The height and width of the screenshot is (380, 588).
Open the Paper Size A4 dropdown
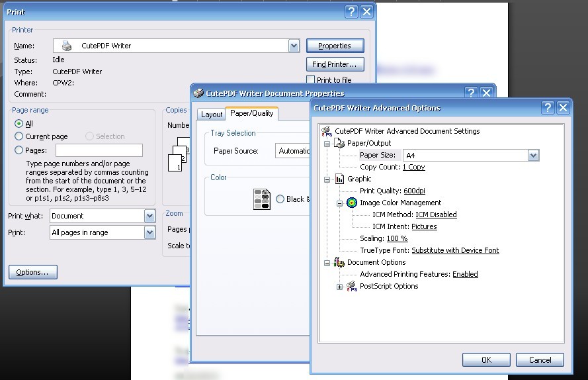(533, 155)
